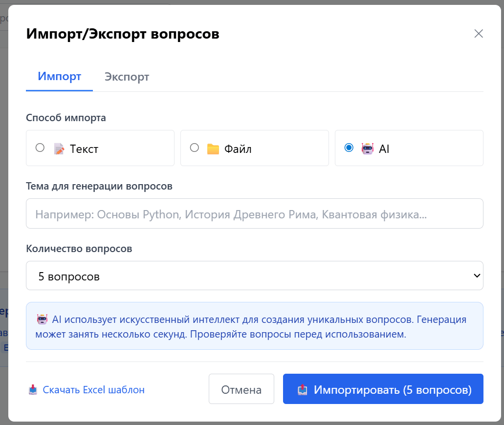Screen dimensions: 504x425
Task: Close the Импорт/Экспорт вопросов dialog
Action: click(479, 34)
